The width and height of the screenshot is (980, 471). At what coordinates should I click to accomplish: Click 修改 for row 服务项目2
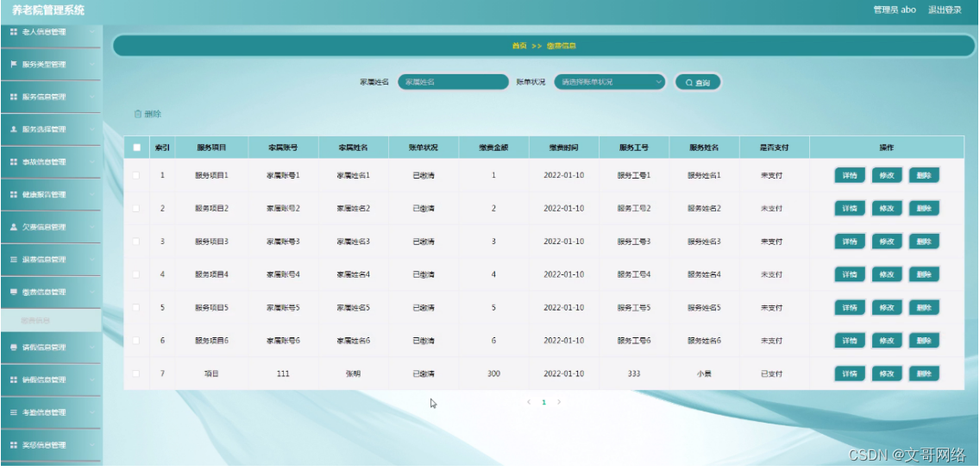[887, 208]
